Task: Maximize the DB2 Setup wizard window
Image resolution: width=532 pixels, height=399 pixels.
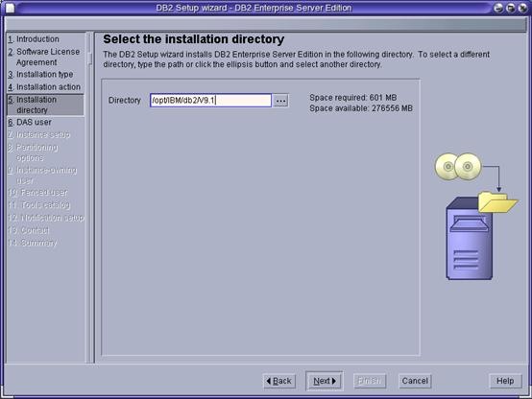Action: click(x=511, y=8)
